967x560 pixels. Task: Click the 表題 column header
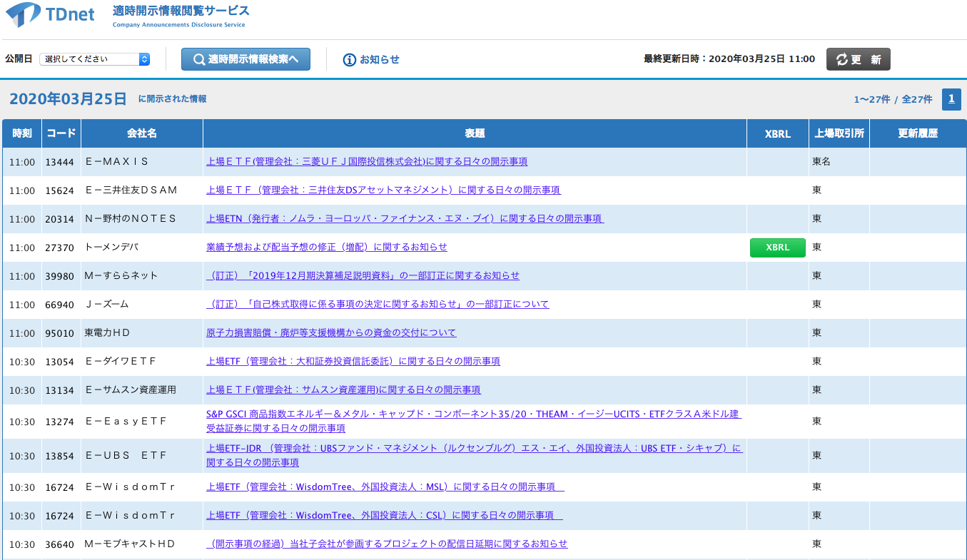(x=475, y=133)
